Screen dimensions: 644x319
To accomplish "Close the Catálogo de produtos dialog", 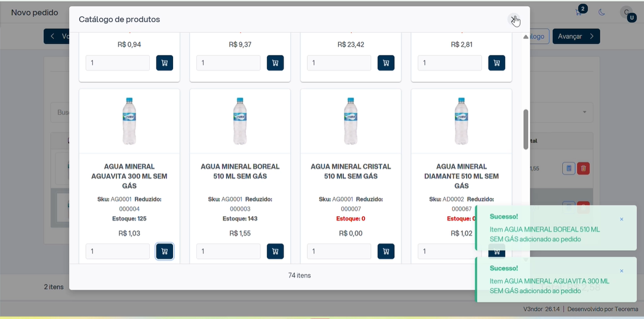I will pos(514,19).
